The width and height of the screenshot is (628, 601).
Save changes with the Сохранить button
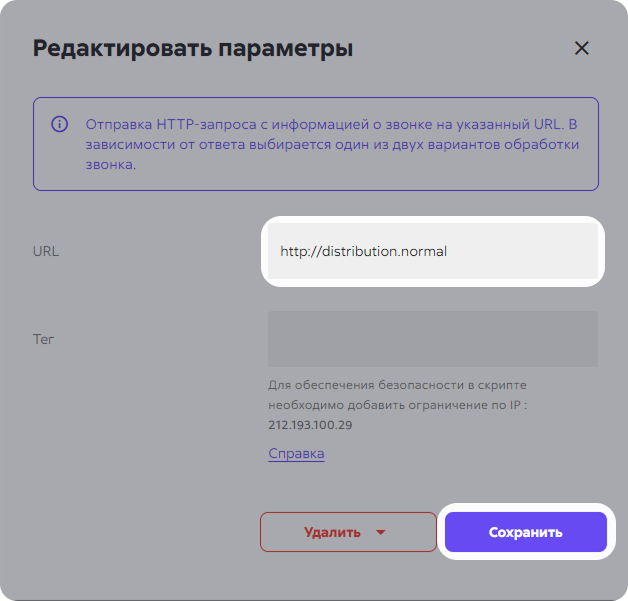pyautogui.click(x=525, y=532)
